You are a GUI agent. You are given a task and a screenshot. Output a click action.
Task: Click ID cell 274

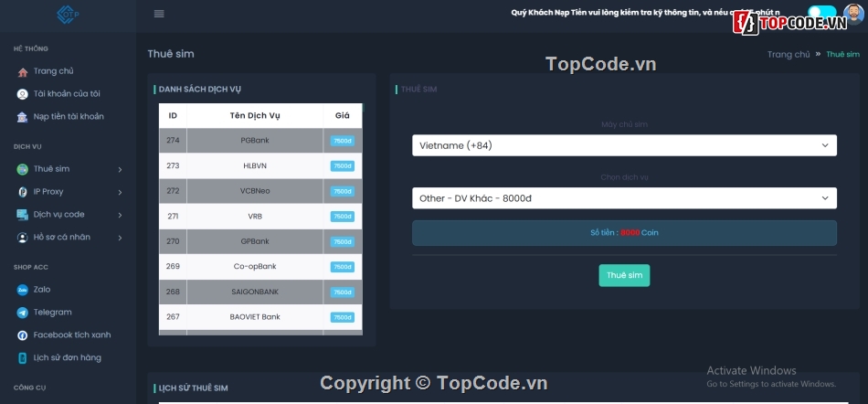pyautogui.click(x=173, y=141)
